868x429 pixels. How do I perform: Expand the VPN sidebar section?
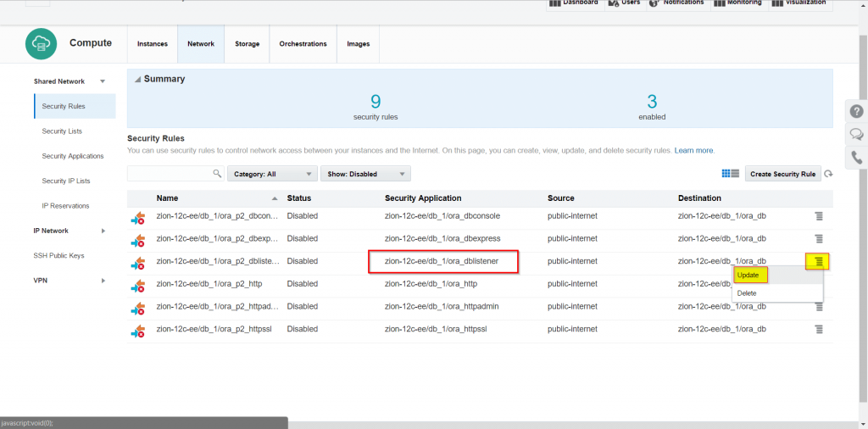[103, 281]
